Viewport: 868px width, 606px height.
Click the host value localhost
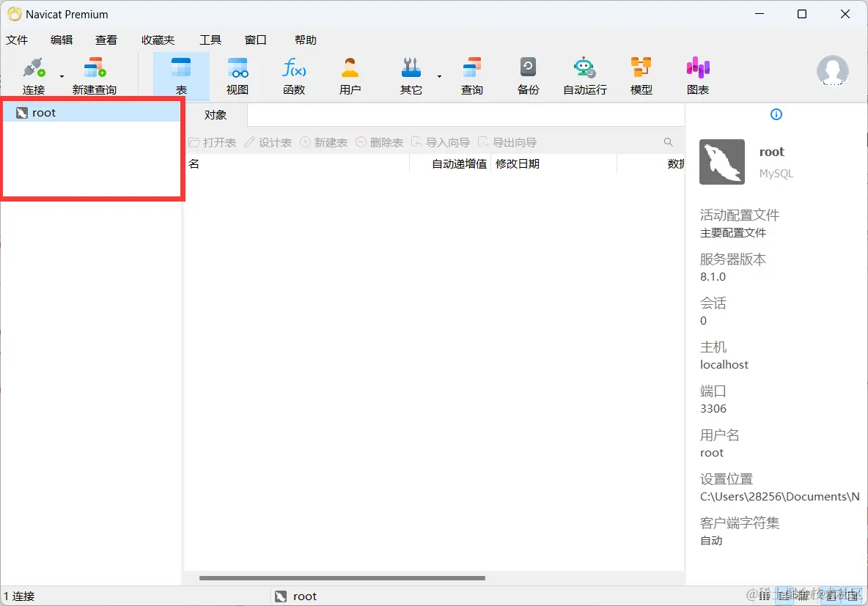[x=724, y=365]
